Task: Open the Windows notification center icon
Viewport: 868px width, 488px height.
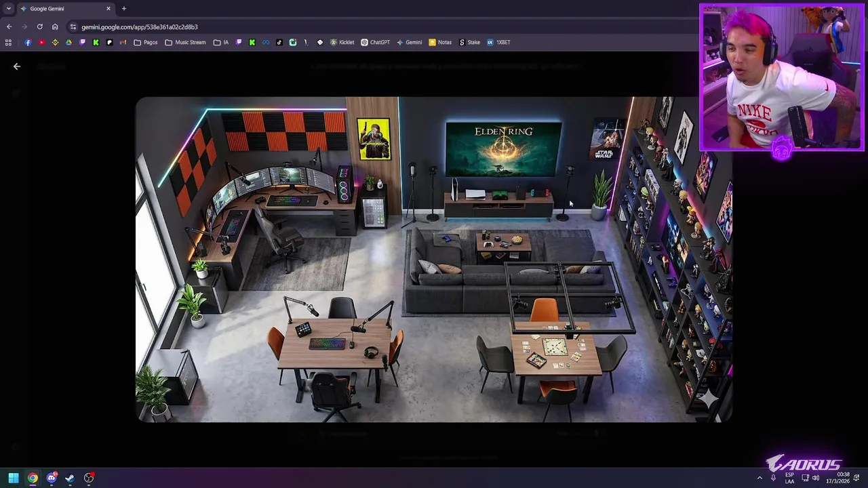Action: [x=857, y=478]
